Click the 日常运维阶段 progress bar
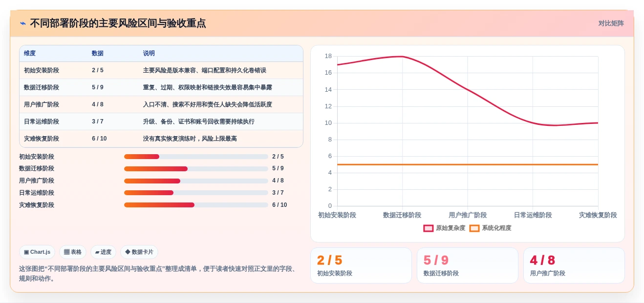This screenshot has height=303, width=644. [196, 193]
